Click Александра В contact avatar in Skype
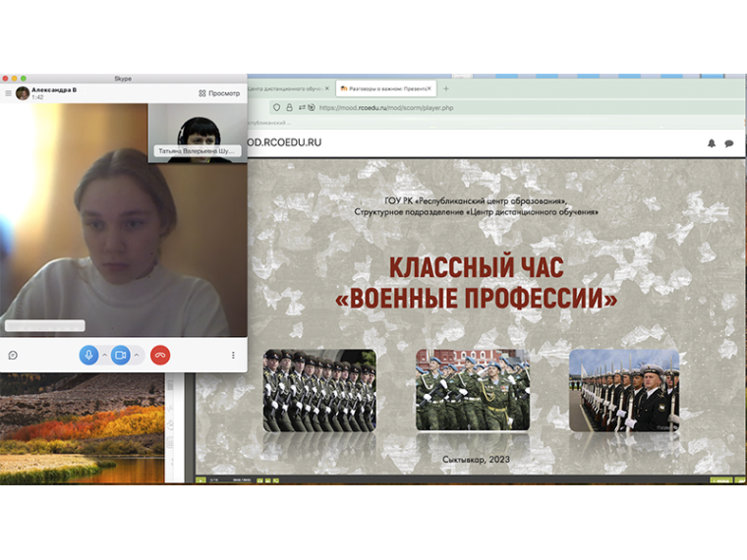747x560 pixels. click(x=23, y=93)
